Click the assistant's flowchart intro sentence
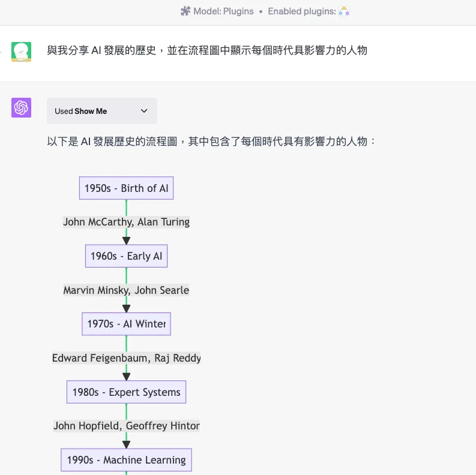 click(211, 142)
